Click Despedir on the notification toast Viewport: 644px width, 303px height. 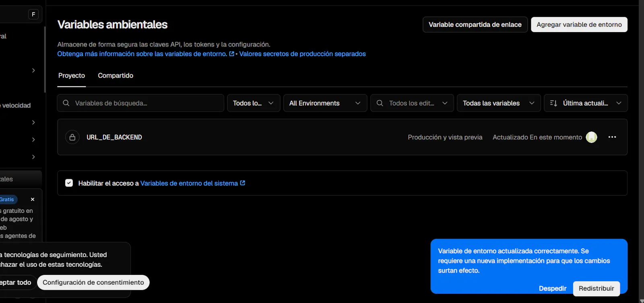[553, 289]
